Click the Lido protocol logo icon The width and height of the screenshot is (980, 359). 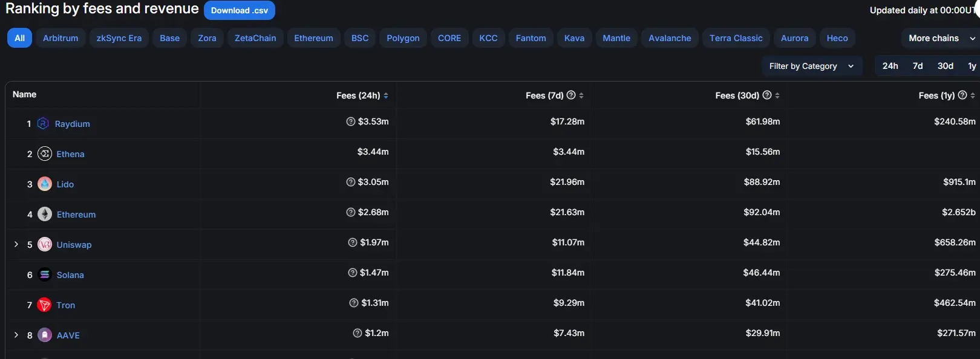pos(45,184)
